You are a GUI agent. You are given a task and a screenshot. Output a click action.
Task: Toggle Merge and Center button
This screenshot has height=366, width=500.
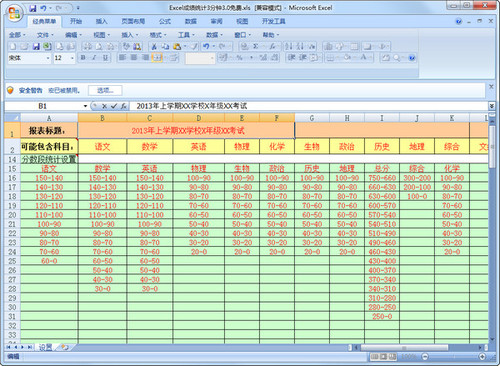[157, 58]
